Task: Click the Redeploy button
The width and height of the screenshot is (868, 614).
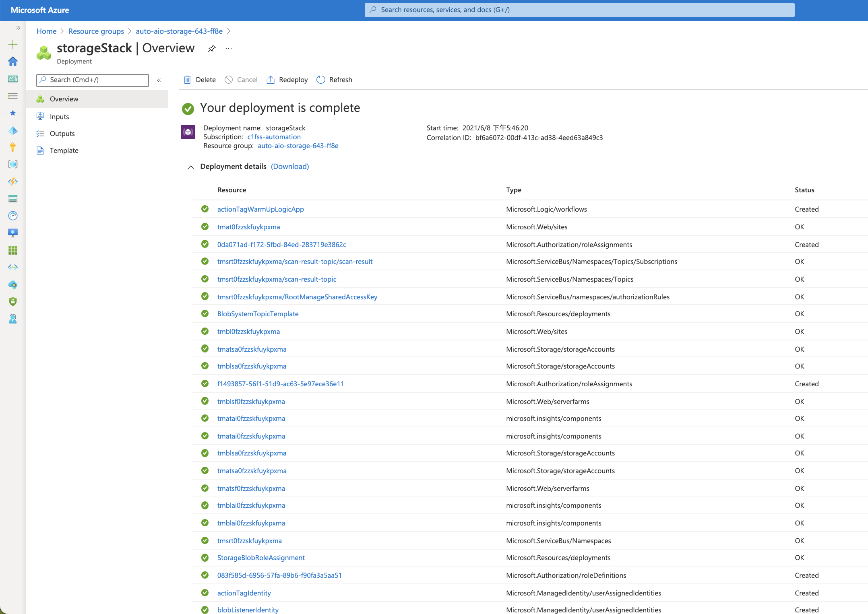Action: [x=287, y=80]
